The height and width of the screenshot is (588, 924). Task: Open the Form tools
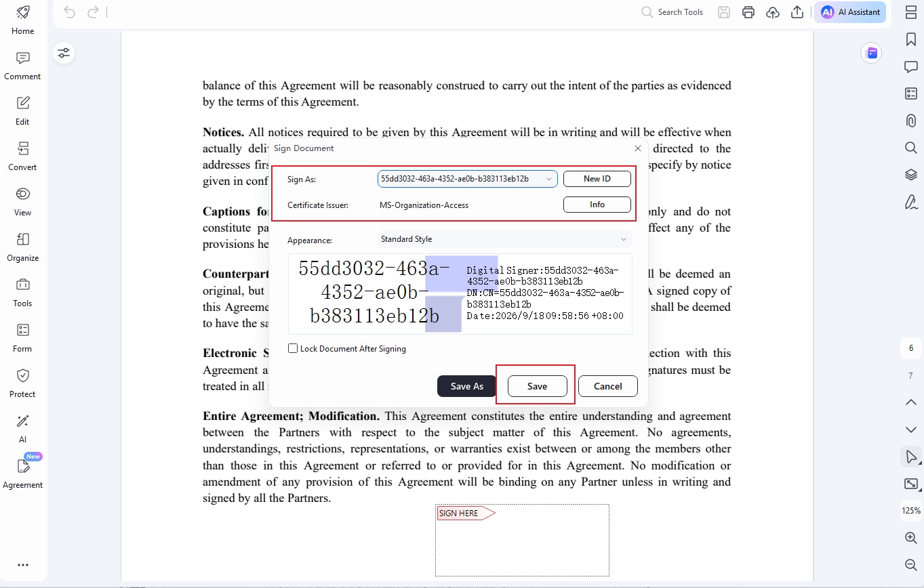pos(22,338)
